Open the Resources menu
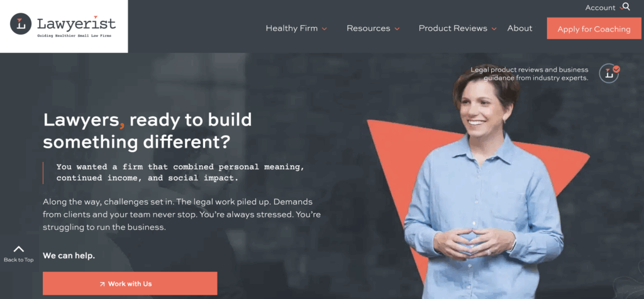 (369, 28)
